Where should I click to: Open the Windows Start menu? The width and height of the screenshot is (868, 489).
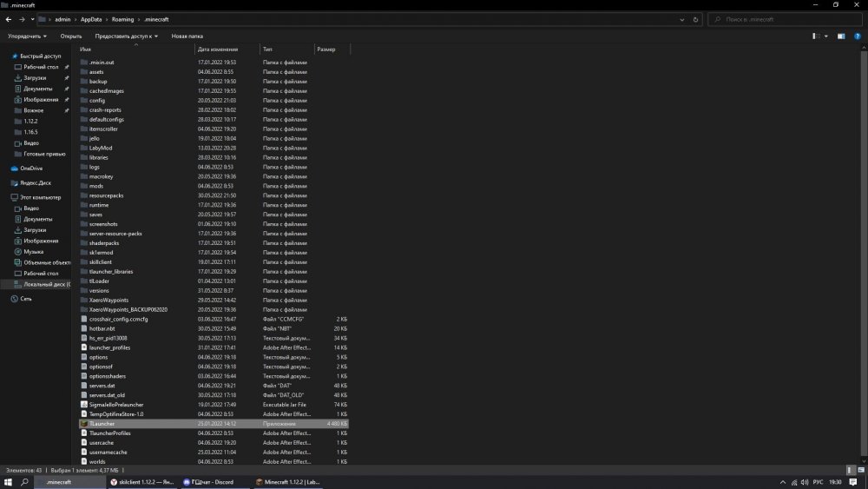click(x=8, y=482)
